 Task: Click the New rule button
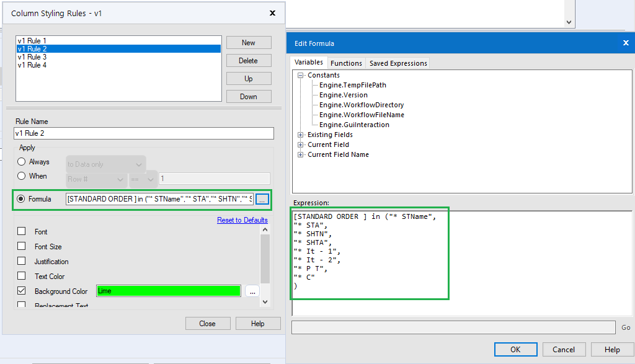click(x=248, y=42)
